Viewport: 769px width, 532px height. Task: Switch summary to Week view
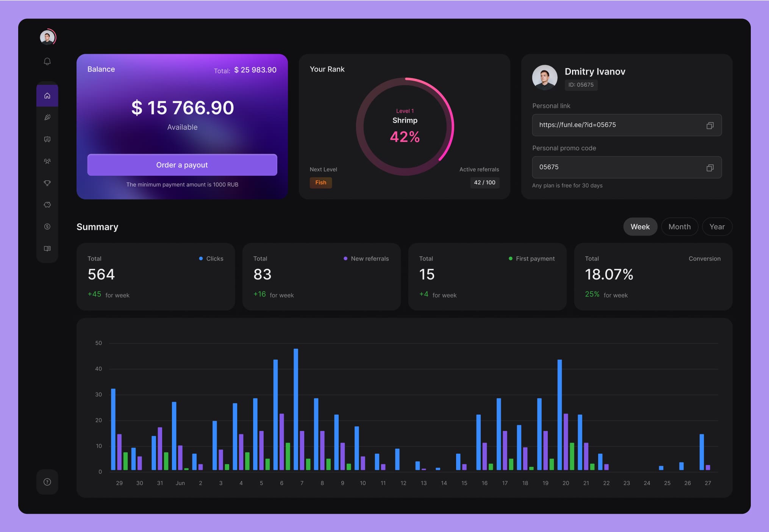click(640, 226)
